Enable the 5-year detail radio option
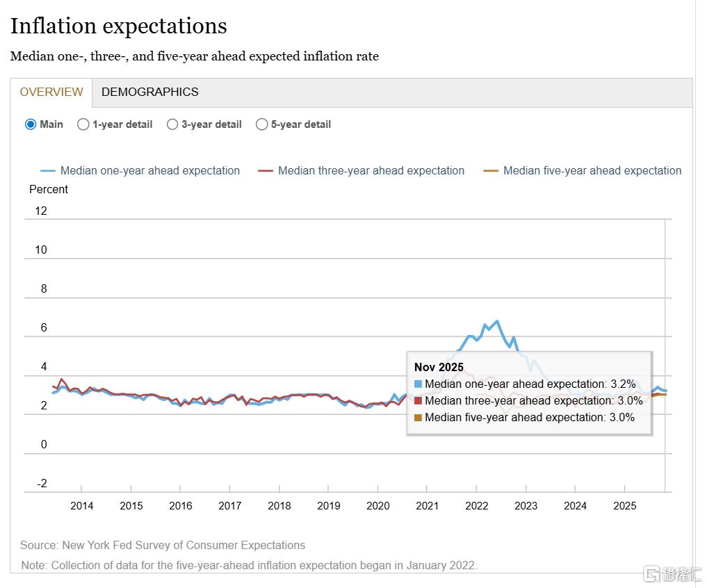707x588 pixels. (x=262, y=124)
